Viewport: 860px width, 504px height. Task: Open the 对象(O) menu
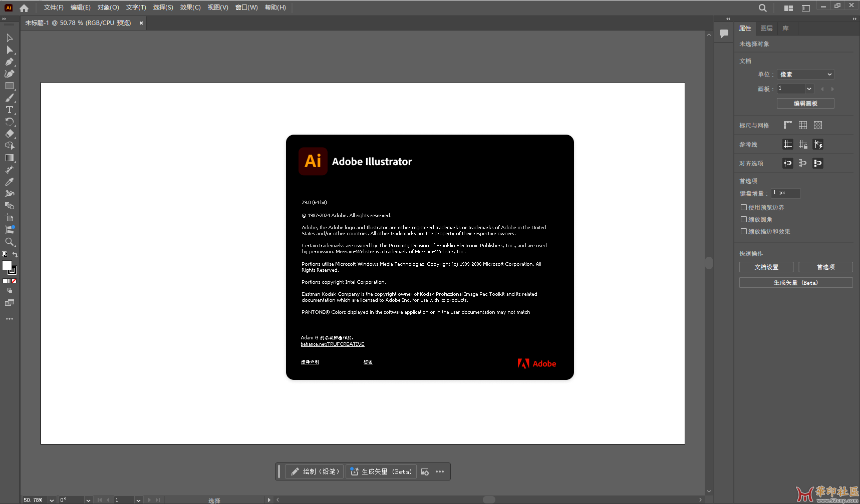pos(108,8)
